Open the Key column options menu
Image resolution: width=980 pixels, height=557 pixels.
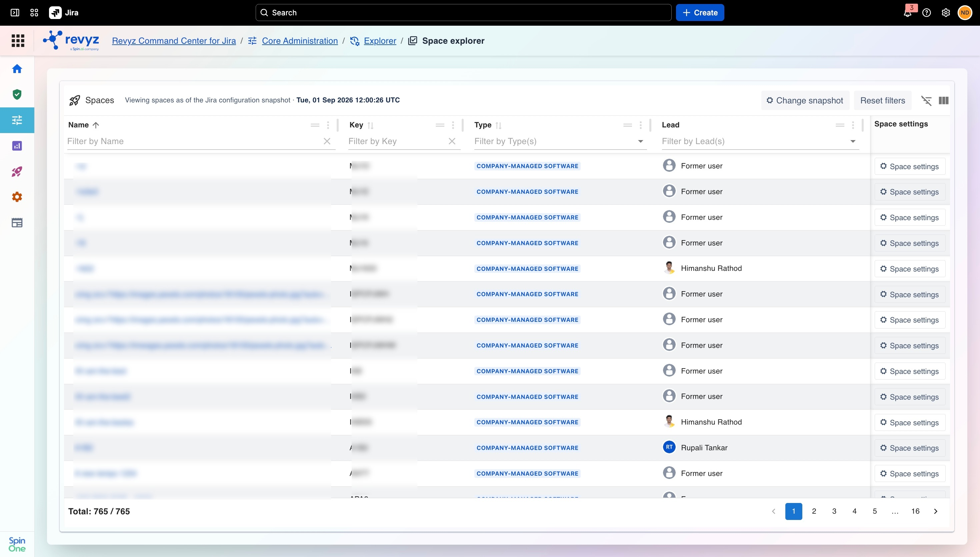453,125
